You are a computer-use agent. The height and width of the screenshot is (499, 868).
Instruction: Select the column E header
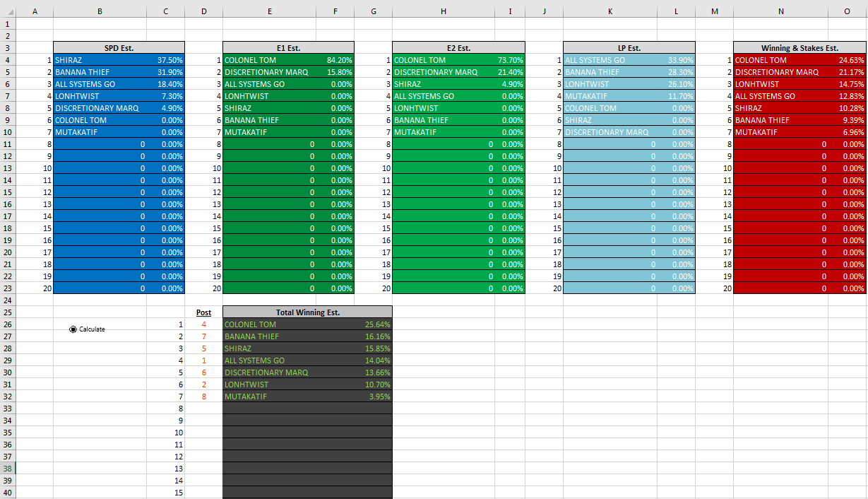pyautogui.click(x=269, y=11)
